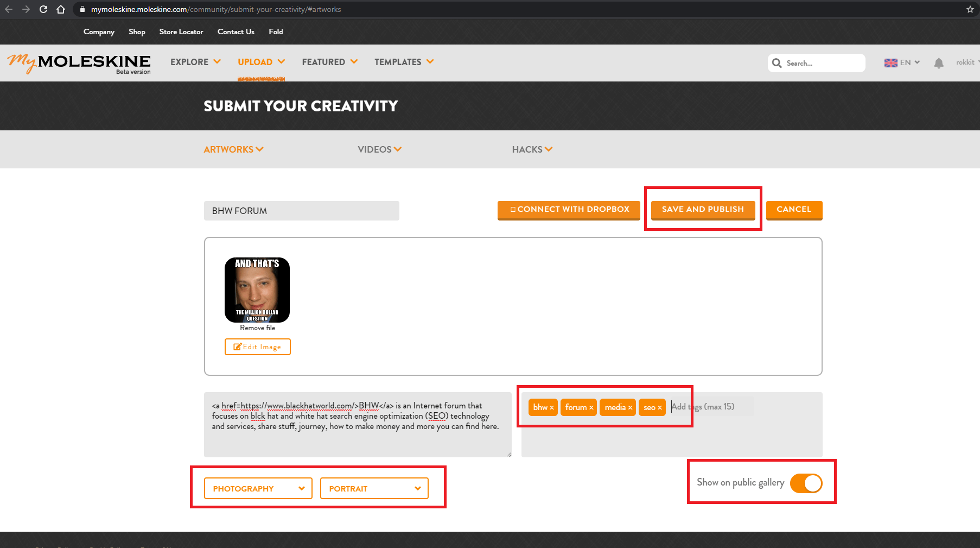Image resolution: width=980 pixels, height=548 pixels.
Task: Open notifications bell icon
Action: [x=939, y=63]
